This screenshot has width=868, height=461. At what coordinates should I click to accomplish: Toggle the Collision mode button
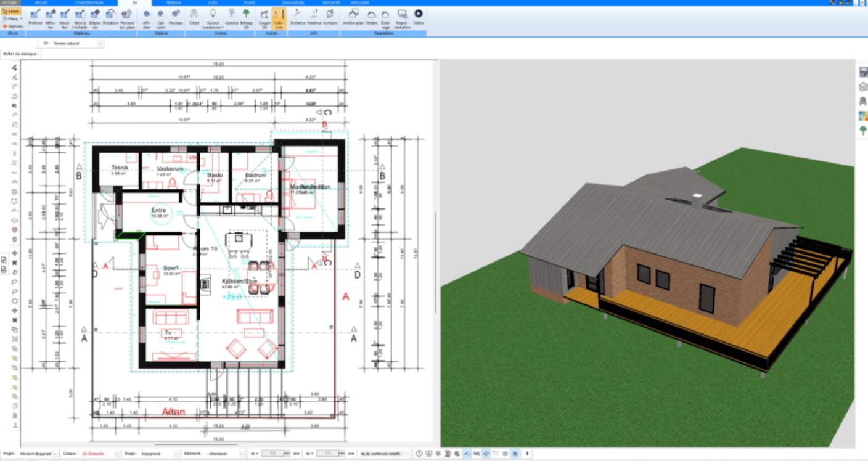click(279, 18)
